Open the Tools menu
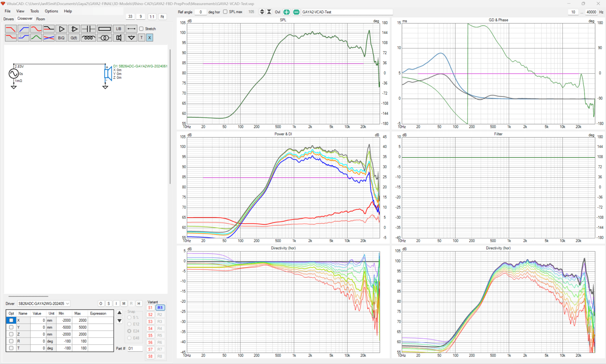This screenshot has width=606, height=364. pyautogui.click(x=34, y=11)
